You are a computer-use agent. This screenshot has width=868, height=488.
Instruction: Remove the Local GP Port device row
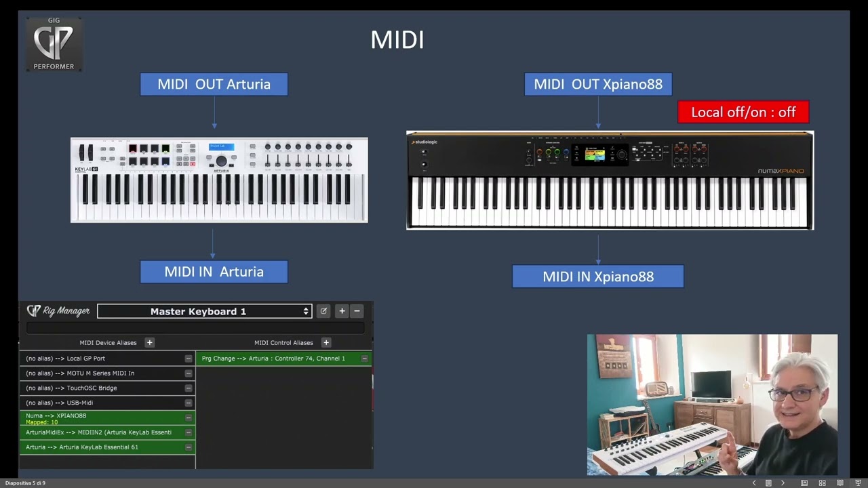pyautogui.click(x=189, y=359)
